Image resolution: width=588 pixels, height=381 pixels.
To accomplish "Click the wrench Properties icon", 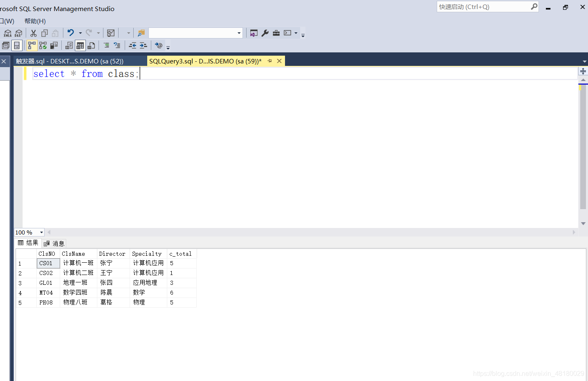I will point(265,33).
